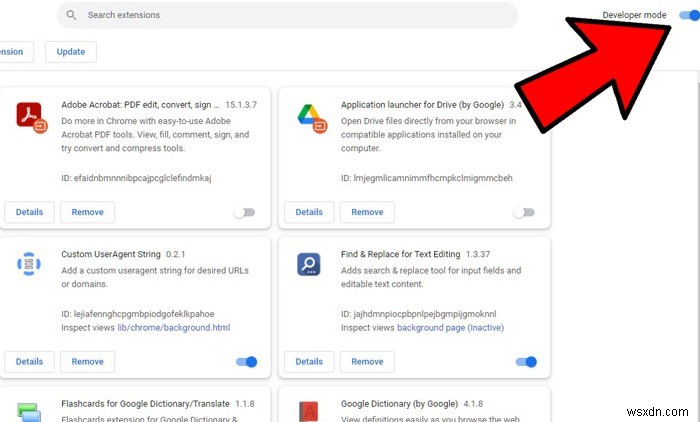Click the Custom UserAgent String extension icon
This screenshot has height=422, width=700.
[x=29, y=264]
